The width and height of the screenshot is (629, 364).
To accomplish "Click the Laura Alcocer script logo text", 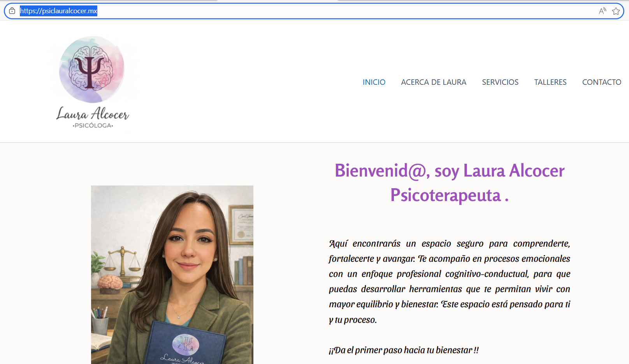I will (x=93, y=114).
